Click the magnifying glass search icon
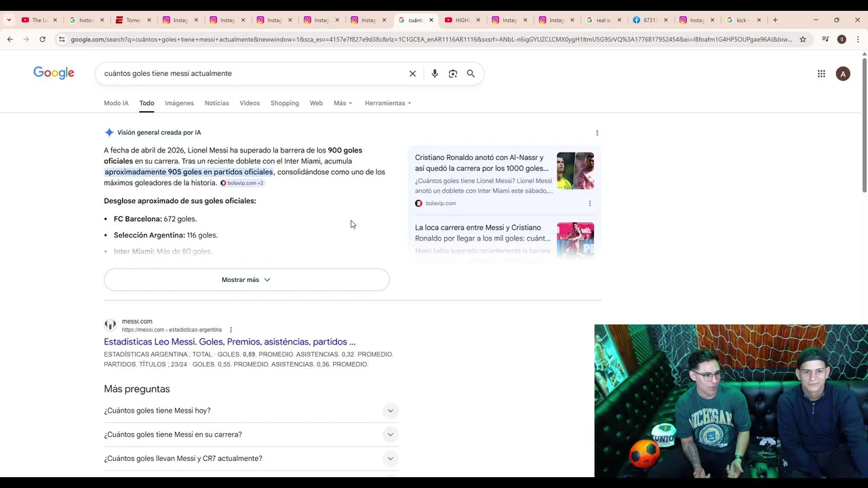Viewport: 868px width, 488px height. 471,73
